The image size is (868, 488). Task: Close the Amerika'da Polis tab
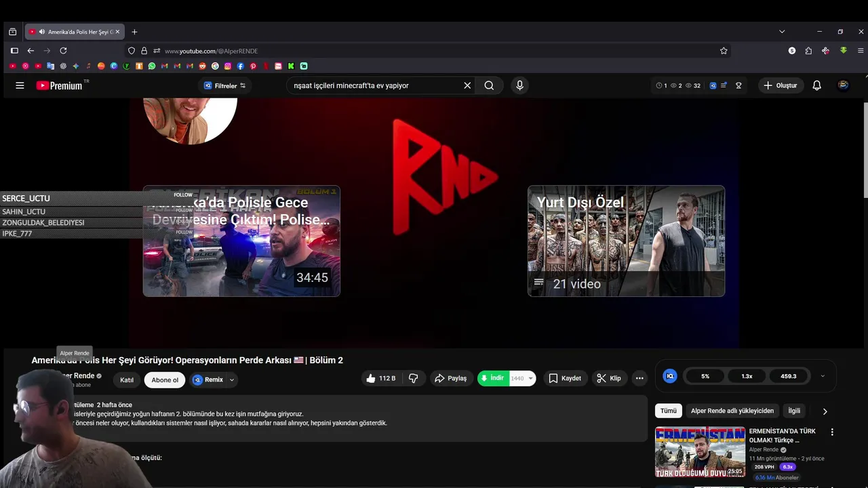click(117, 32)
